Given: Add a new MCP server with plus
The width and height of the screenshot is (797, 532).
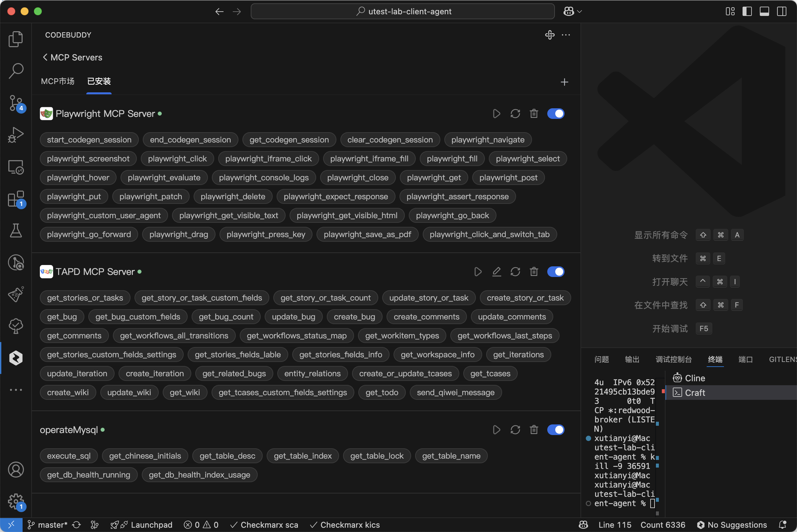Looking at the screenshot, I should click(x=564, y=82).
